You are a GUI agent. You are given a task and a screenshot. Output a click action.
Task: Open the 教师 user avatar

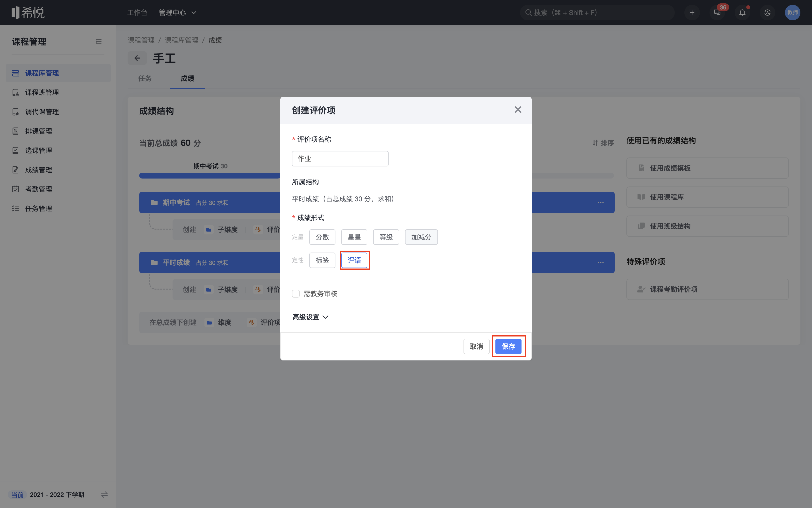(x=792, y=12)
